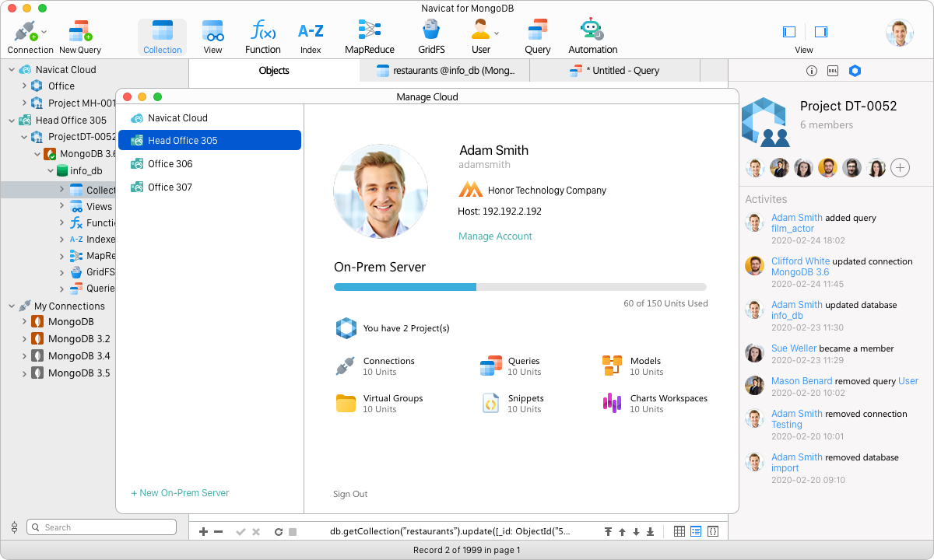Viewport: 934px width, 560px height.
Task: Click Adam Smith's profile photo
Action: click(x=381, y=191)
